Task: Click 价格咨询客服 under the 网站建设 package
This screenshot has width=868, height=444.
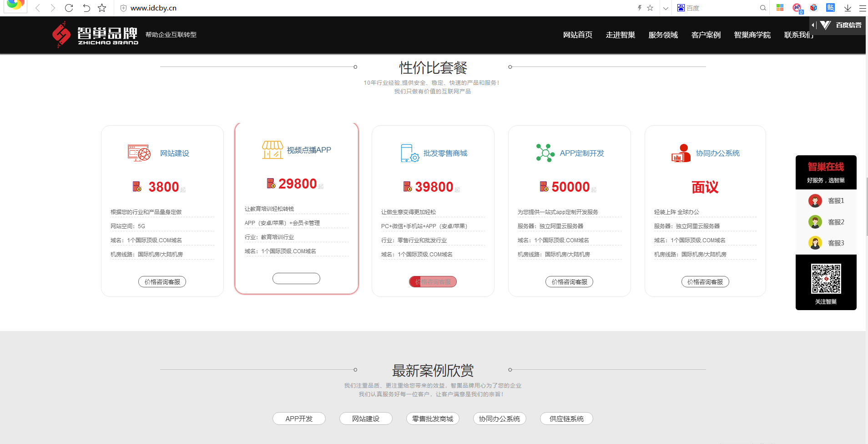Action: [162, 281]
